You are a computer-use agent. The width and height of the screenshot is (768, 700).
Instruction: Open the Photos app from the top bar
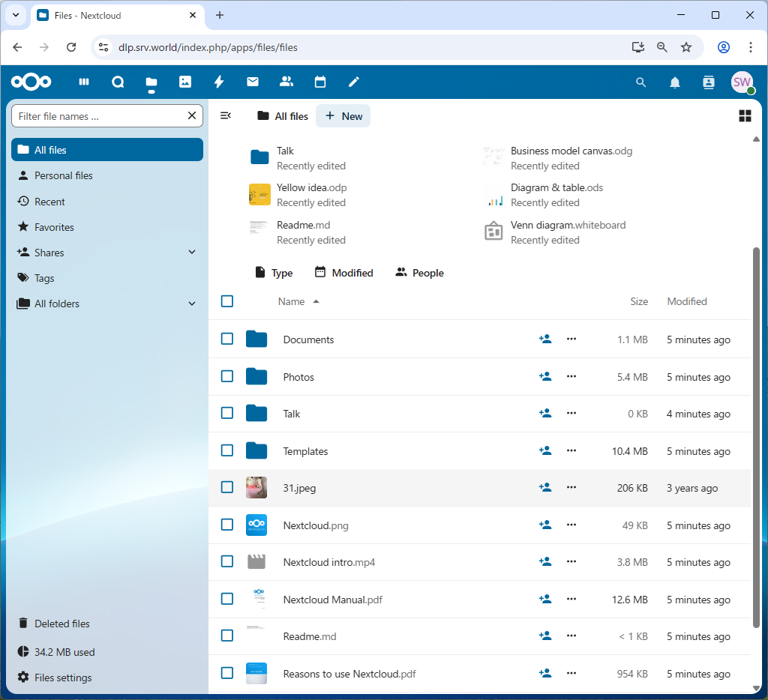[x=185, y=82]
